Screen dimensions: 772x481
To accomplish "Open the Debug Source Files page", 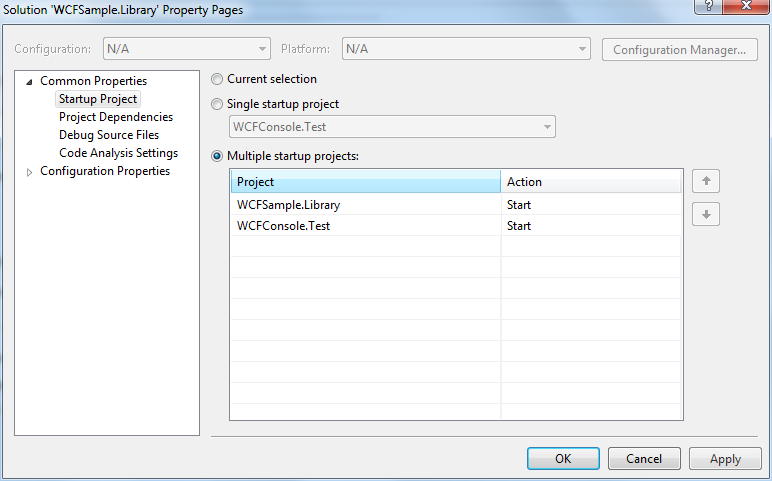I will (x=109, y=135).
